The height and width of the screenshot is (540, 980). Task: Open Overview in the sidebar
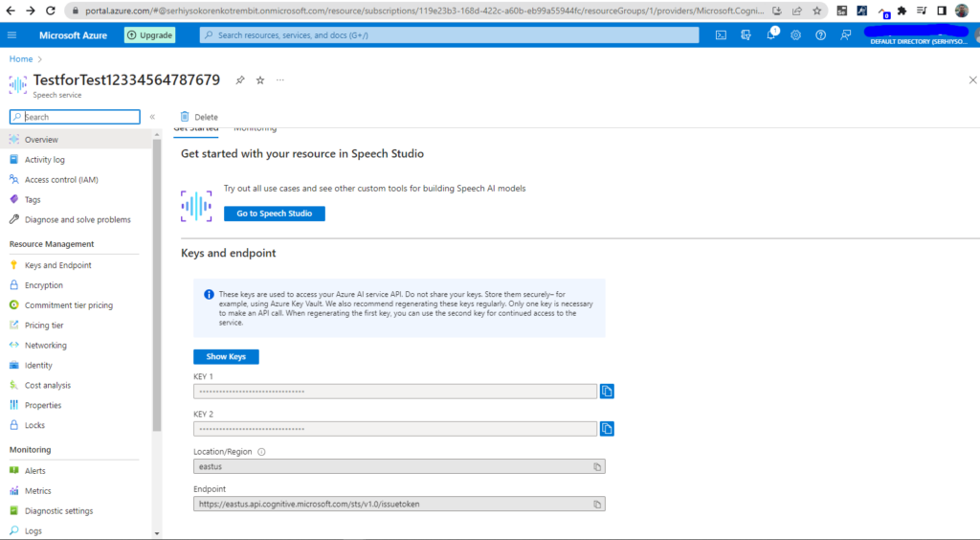point(76,140)
